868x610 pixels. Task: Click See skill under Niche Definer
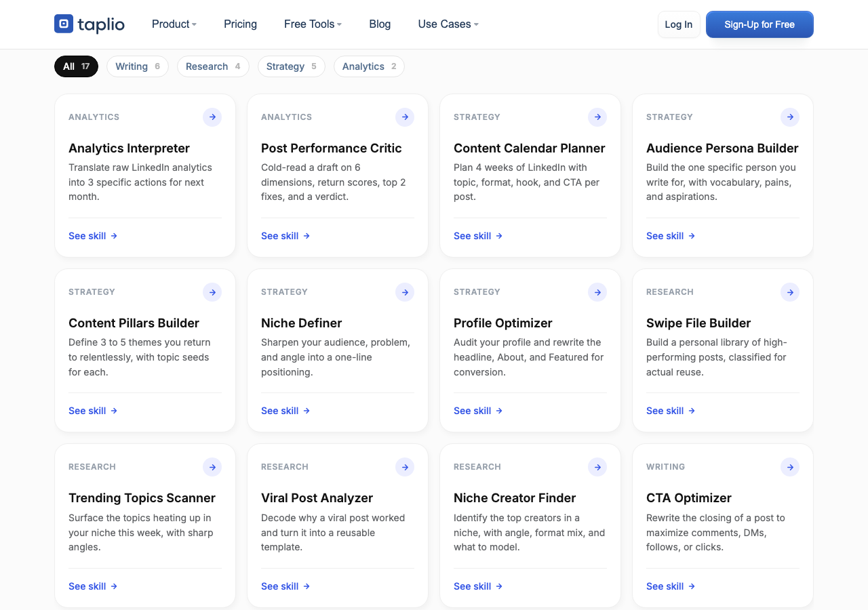pyautogui.click(x=285, y=411)
